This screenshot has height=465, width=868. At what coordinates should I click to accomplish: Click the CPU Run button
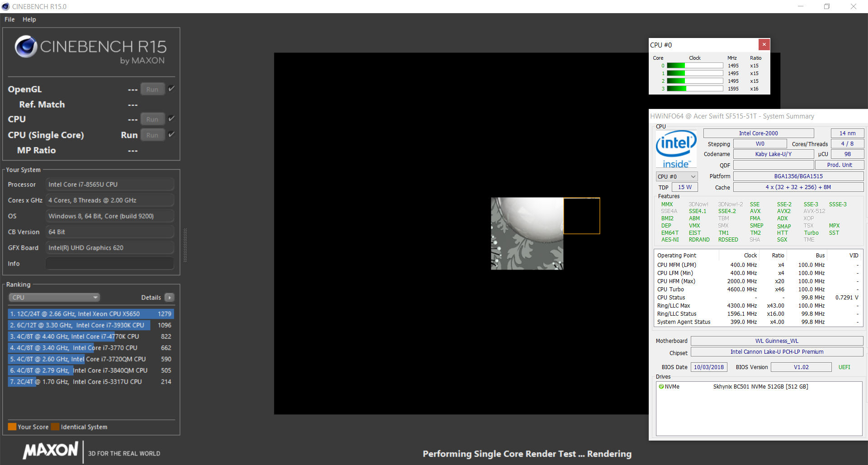(152, 119)
